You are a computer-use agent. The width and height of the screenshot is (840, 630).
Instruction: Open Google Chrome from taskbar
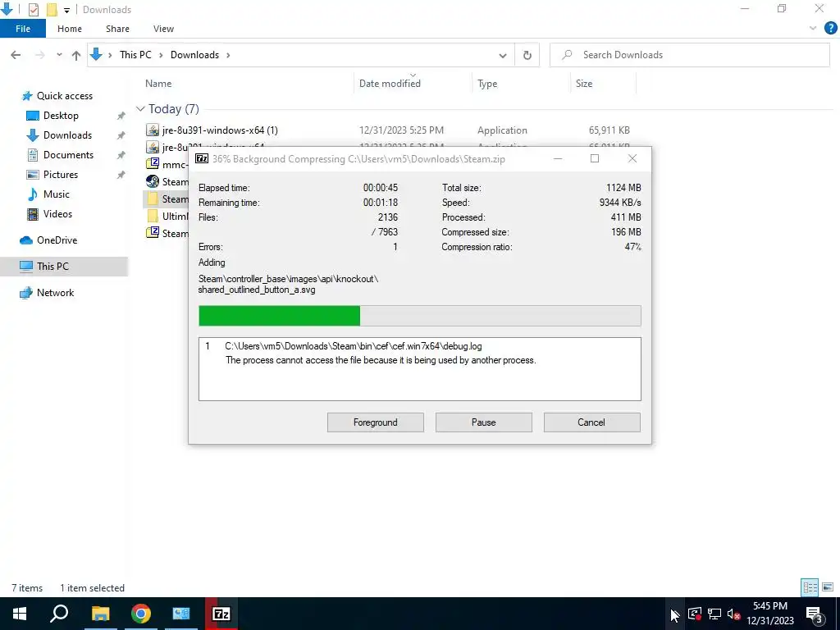[141, 614]
